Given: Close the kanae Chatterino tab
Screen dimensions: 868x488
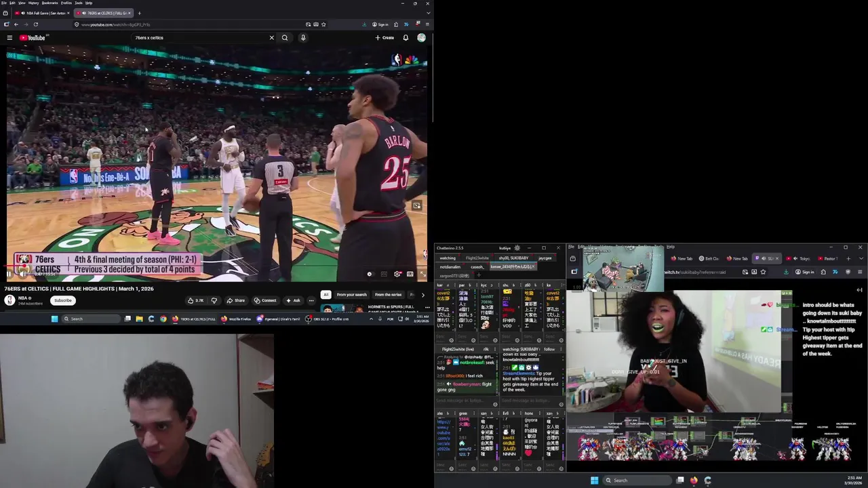Looking at the screenshot, I should point(533,267).
